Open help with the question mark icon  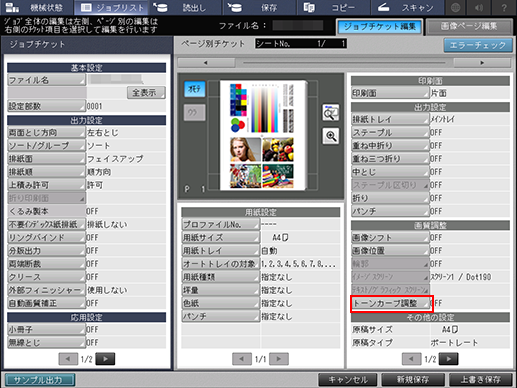point(504,7)
